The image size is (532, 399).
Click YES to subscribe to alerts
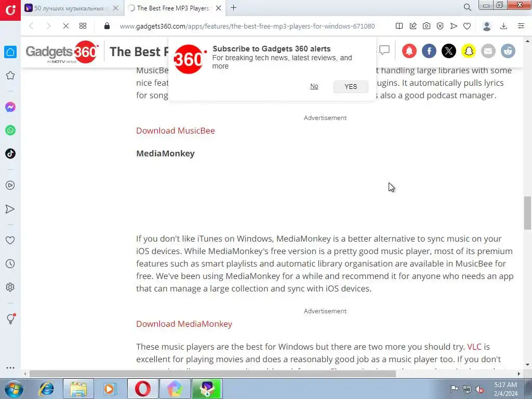coord(351,87)
